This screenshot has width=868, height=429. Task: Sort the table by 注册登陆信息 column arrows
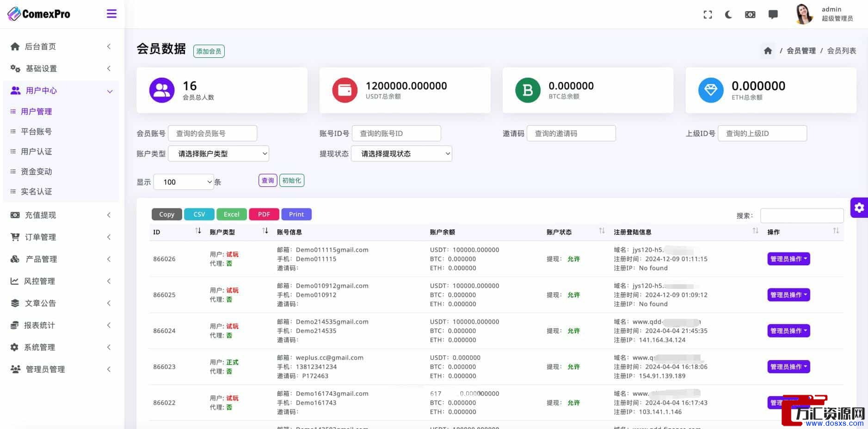755,231
